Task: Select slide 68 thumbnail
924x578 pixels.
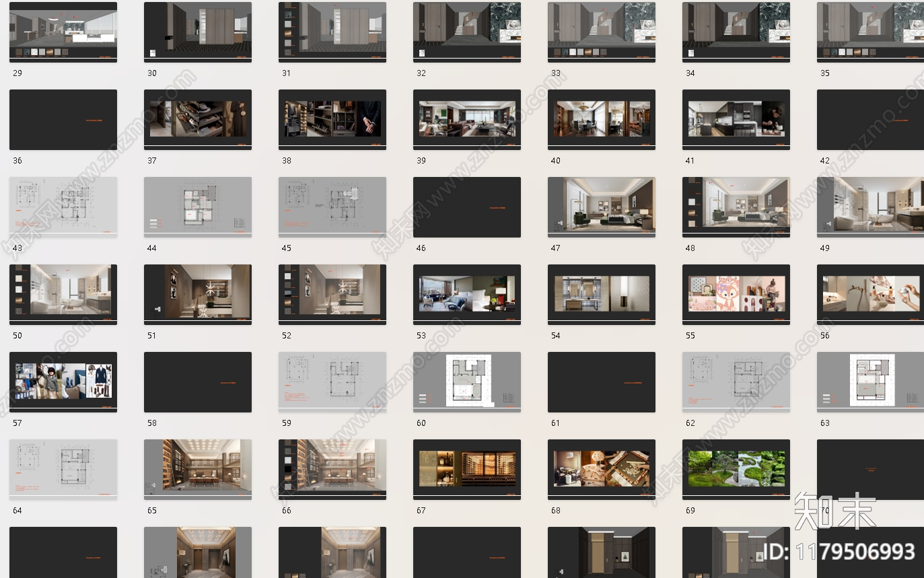Action: point(602,470)
